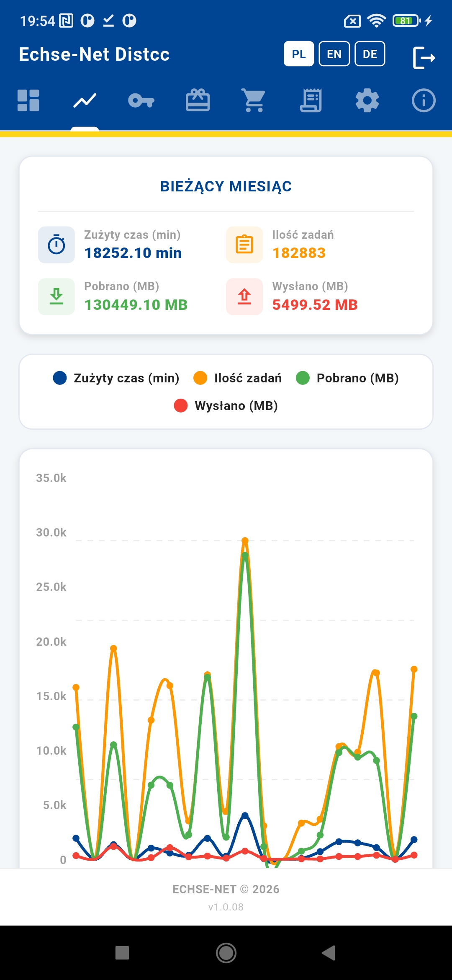Tap the orange peak point on chart
The height and width of the screenshot is (980, 452).
(245, 541)
